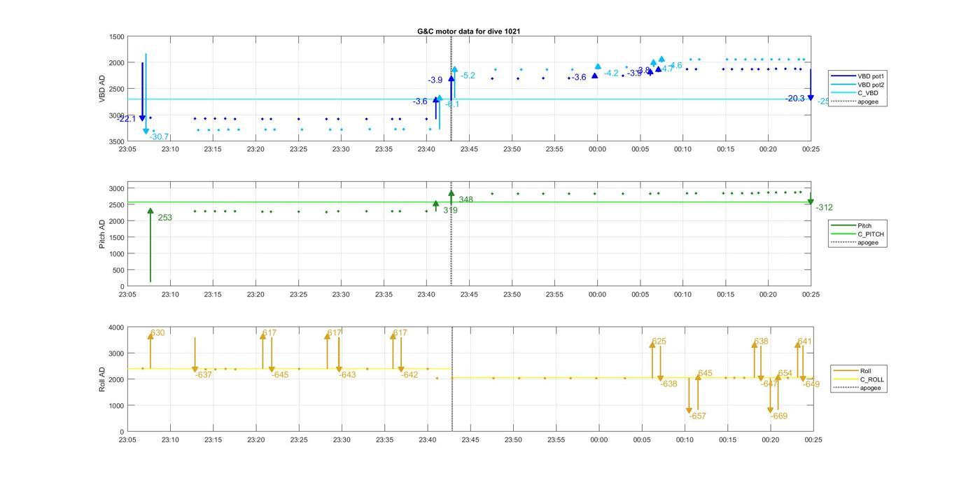Screen dimensions: 980x485
Task: Click the '4000' tick on Roll axis
Action: pyautogui.click(x=116, y=328)
